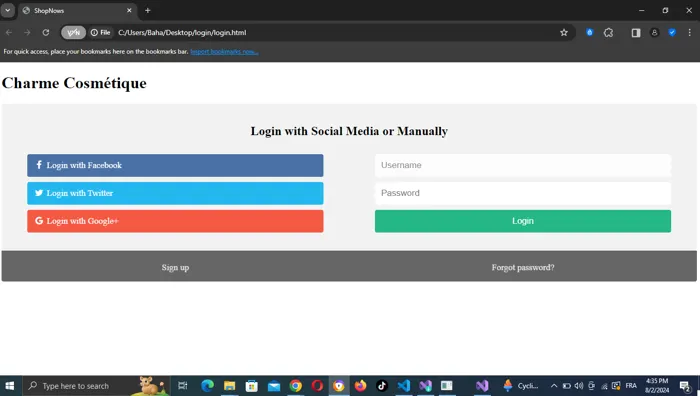Viewport: 700px width, 396px height.
Task: Focus the Username input field
Action: pyautogui.click(x=523, y=165)
